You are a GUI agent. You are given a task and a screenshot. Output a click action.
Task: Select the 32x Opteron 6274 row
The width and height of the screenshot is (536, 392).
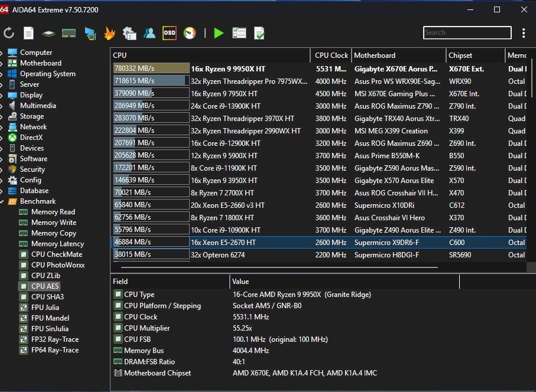click(319, 254)
